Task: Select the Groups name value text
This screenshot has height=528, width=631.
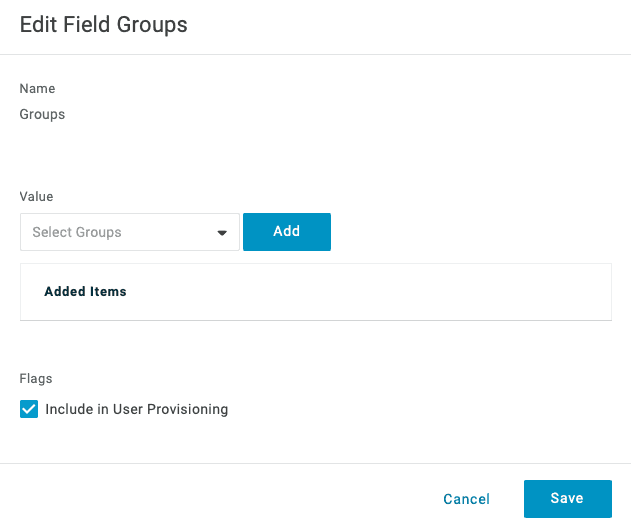Action: click(42, 114)
